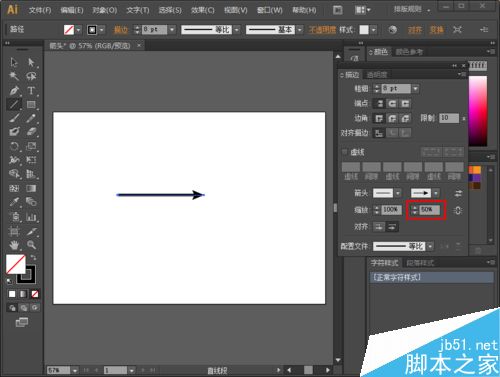Choose the Lasso tool
Image resolution: width=500 pixels, height=377 pixels.
tap(31, 76)
